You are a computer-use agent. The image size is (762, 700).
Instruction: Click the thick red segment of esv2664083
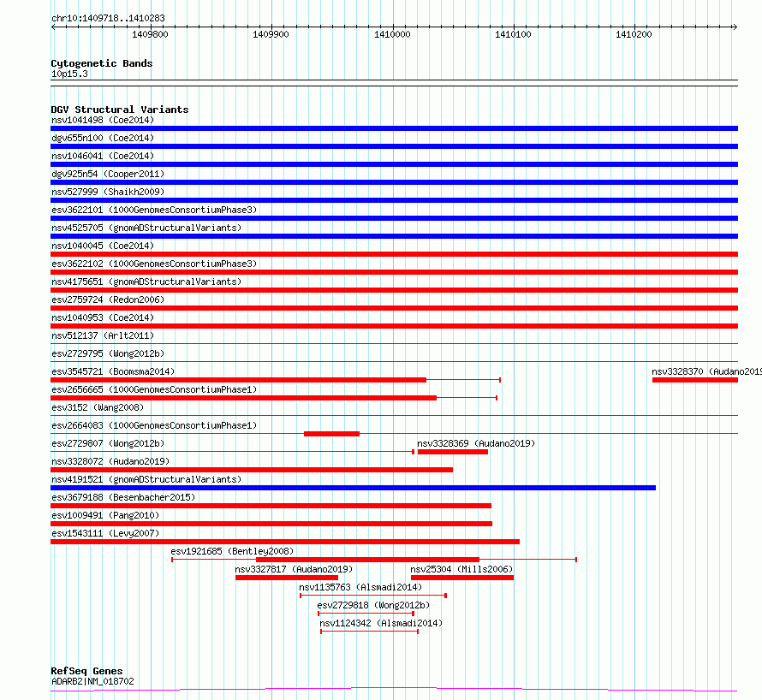coord(332,434)
